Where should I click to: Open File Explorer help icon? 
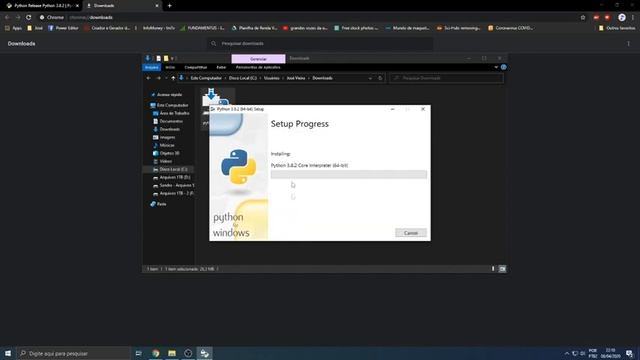[x=504, y=67]
